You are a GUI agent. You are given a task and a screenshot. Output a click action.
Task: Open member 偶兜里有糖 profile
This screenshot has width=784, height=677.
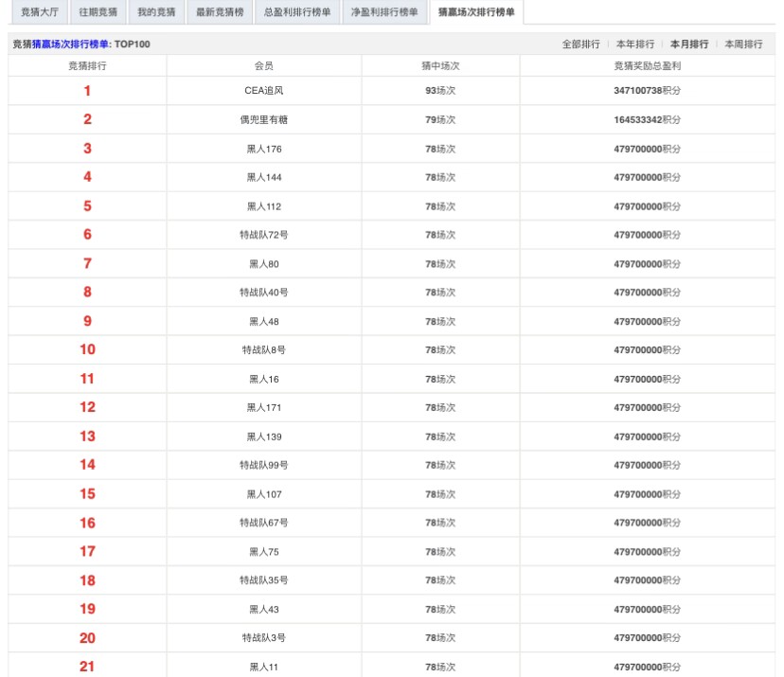coord(264,120)
